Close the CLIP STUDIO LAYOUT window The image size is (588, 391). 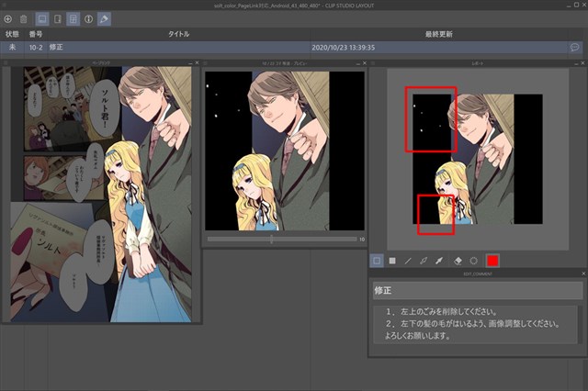point(583,5)
